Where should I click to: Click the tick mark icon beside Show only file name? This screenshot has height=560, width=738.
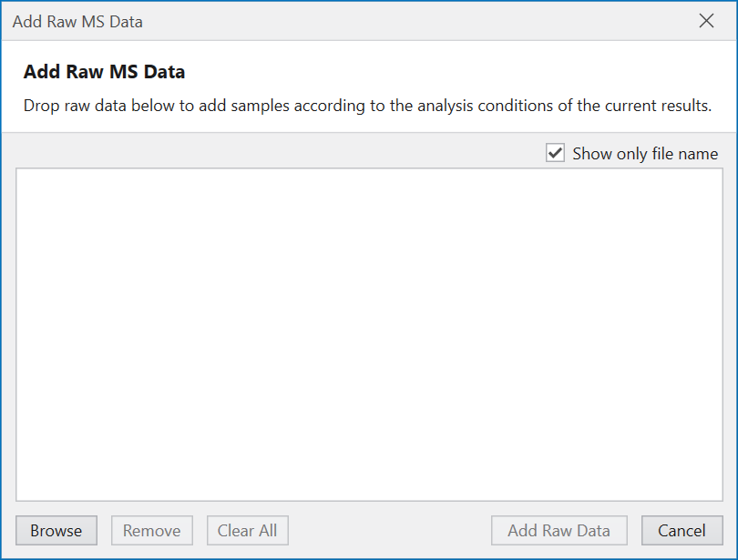point(555,153)
